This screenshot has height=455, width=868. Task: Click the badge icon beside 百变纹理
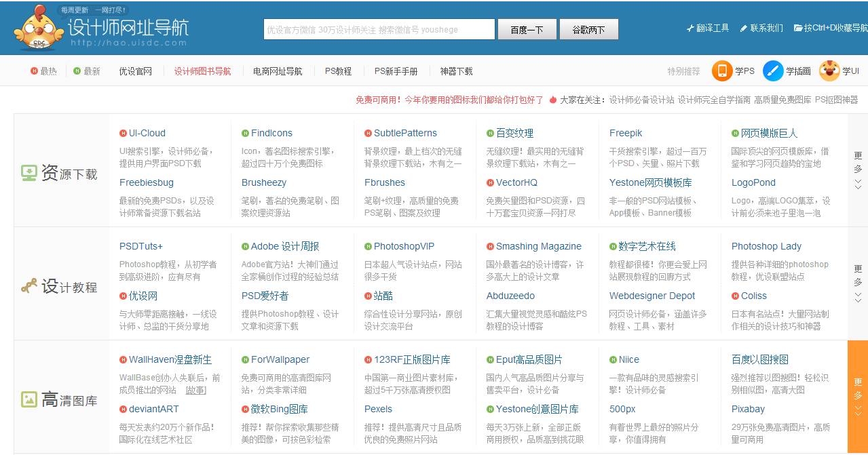tap(490, 134)
